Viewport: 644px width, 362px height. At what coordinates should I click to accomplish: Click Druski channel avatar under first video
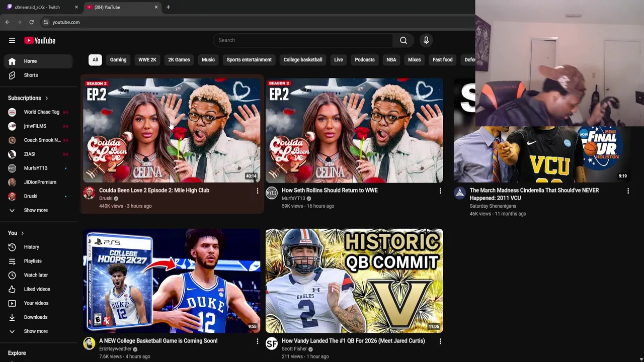pos(89,193)
